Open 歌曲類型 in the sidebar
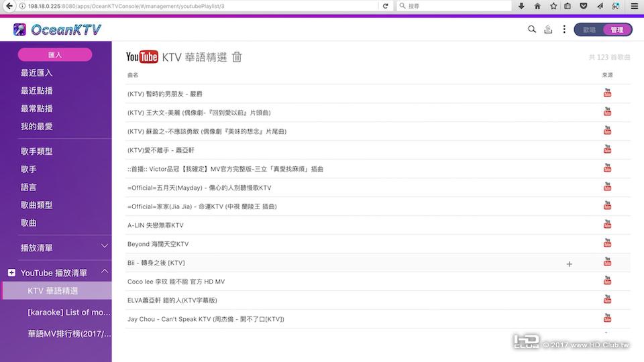The image size is (644, 362). pyautogui.click(x=36, y=205)
